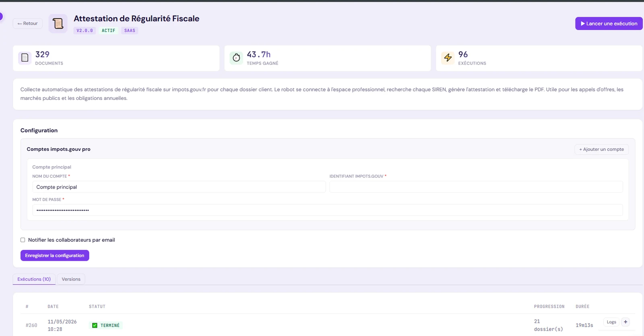
Task: Click the stopwatch time saved icon
Action: point(236,58)
